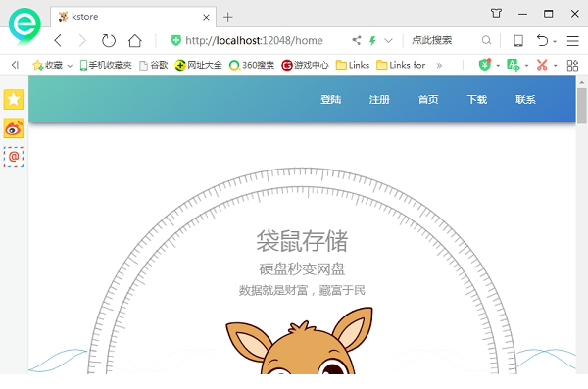Show more bookmarks with double chevron
588x389 pixels.
coord(439,66)
